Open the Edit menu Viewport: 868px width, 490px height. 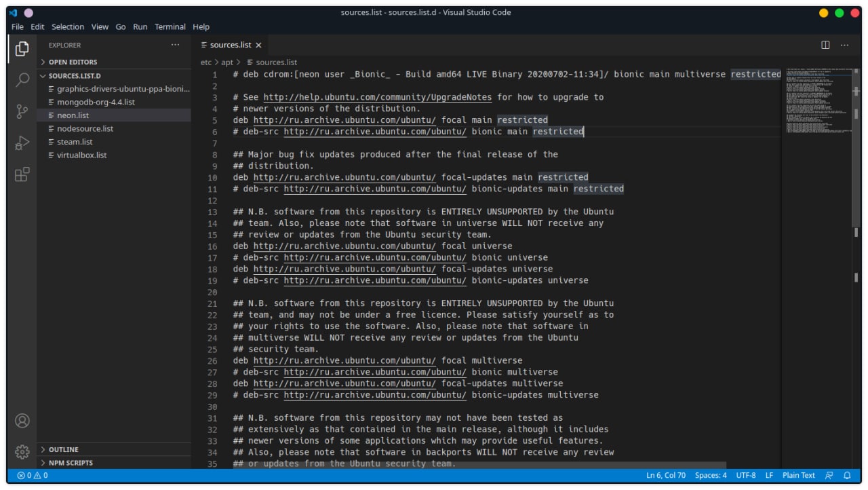[x=37, y=26]
